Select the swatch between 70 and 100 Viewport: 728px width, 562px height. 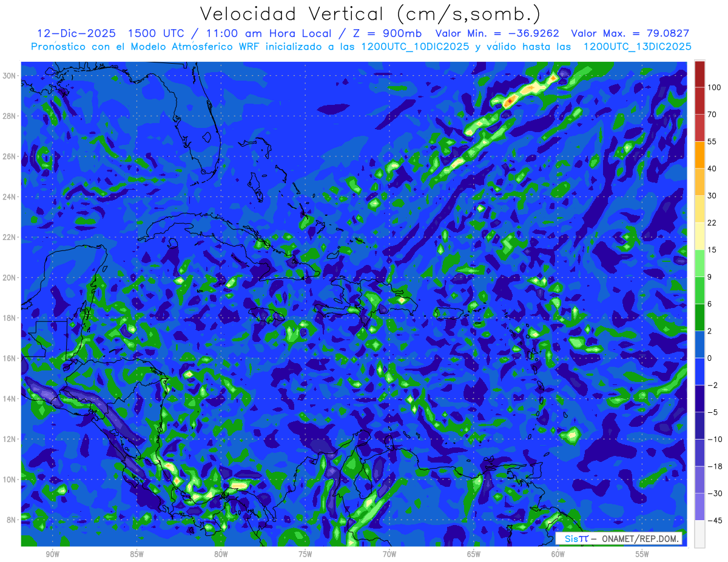click(x=699, y=101)
